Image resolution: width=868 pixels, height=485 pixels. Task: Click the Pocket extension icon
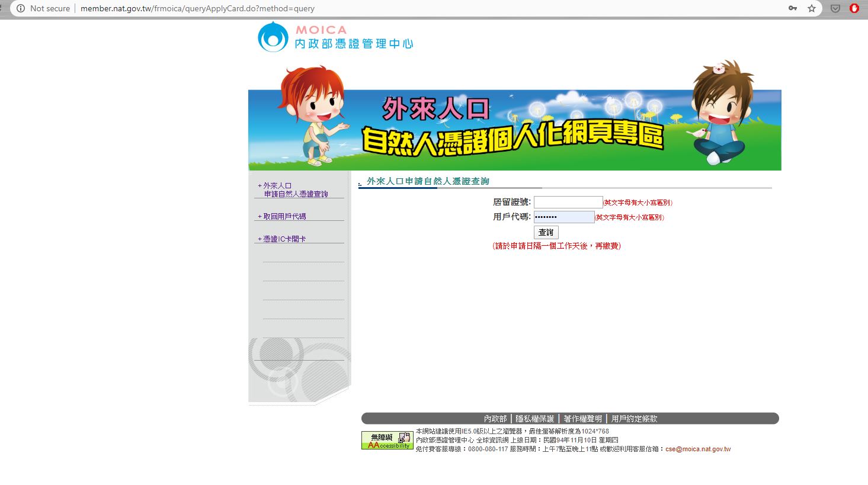[835, 8]
